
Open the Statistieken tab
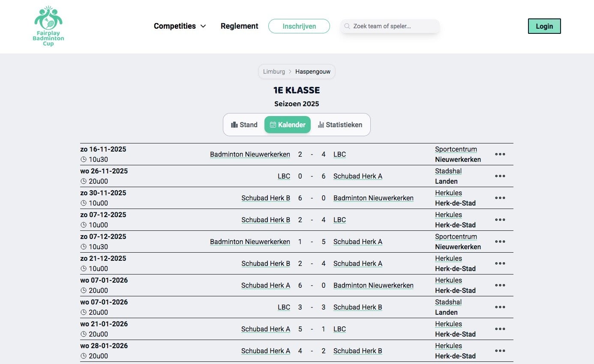[340, 125]
